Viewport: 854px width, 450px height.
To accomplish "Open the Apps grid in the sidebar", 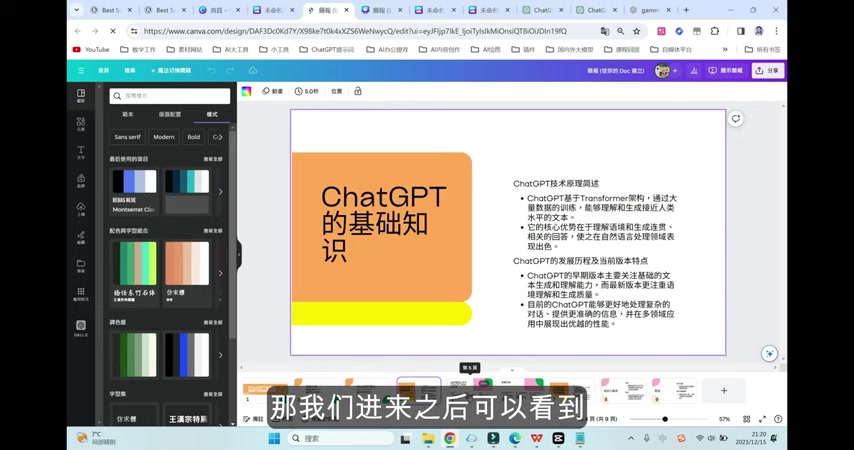I will coord(81,294).
